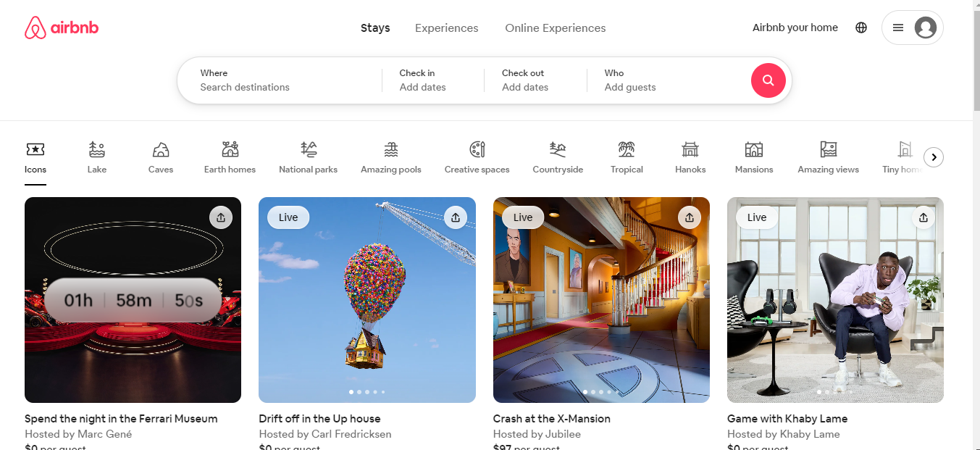Open the Check in date picker
The width and height of the screenshot is (980, 450).
[x=433, y=80]
